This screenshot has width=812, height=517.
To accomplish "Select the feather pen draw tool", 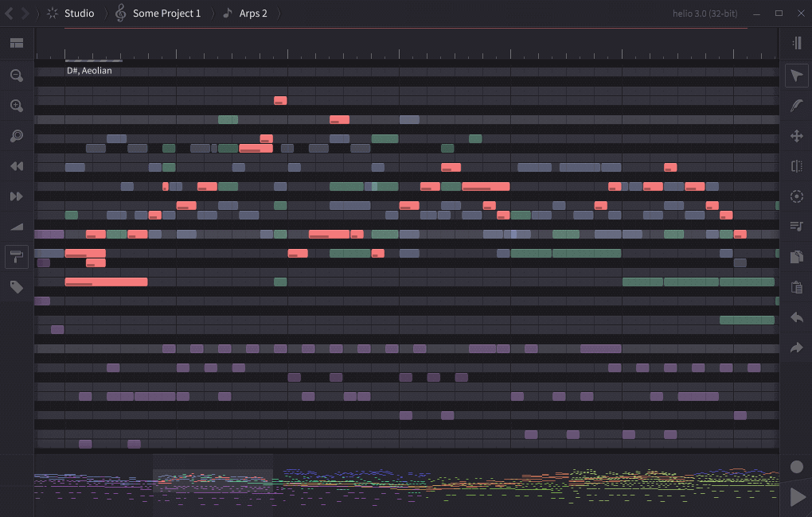I will tap(795, 106).
